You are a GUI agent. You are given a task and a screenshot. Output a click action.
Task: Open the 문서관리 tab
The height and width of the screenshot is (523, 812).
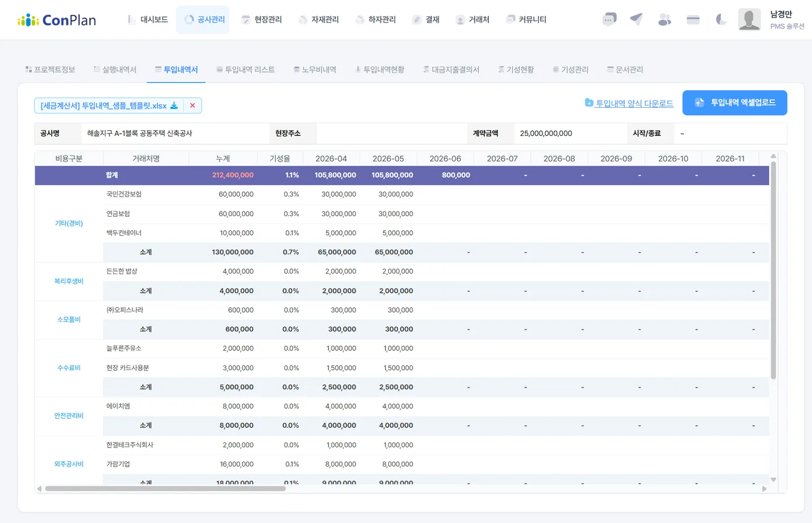pyautogui.click(x=625, y=69)
